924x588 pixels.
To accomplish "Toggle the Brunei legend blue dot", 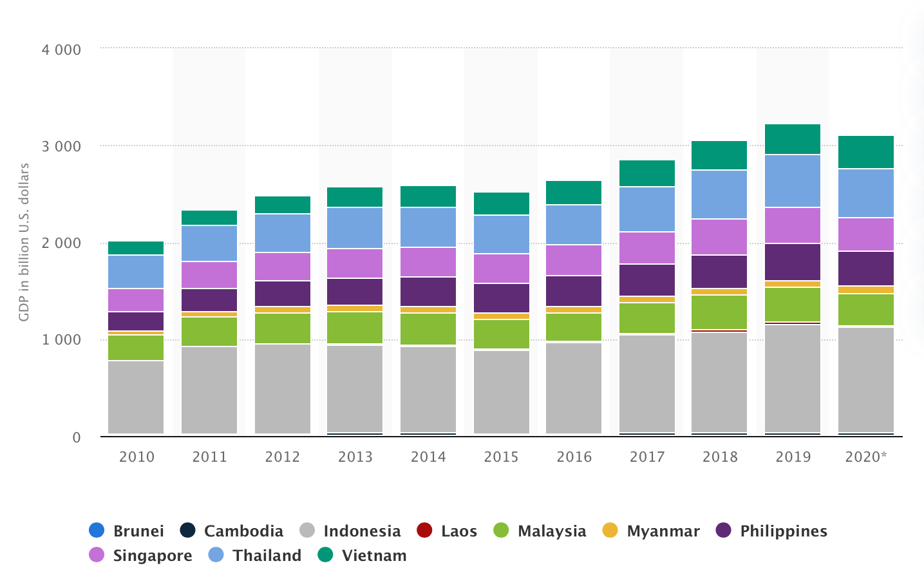I will [x=97, y=531].
